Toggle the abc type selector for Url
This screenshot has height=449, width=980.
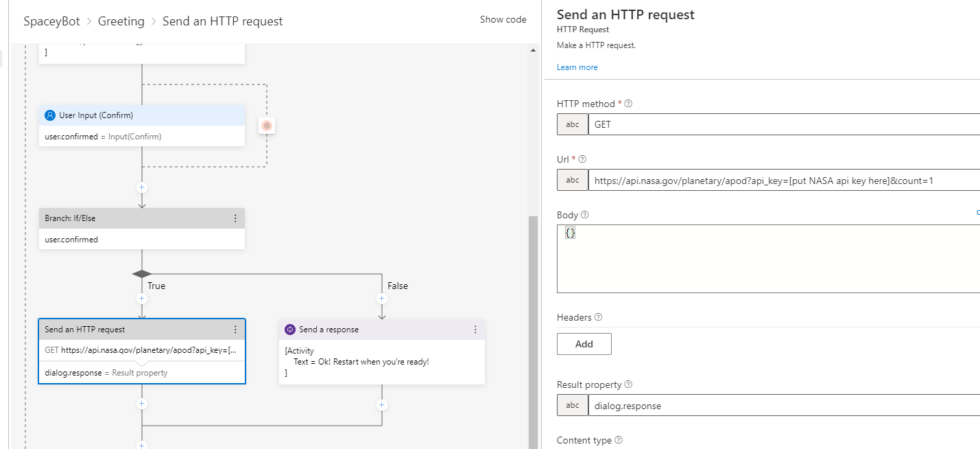coord(573,181)
